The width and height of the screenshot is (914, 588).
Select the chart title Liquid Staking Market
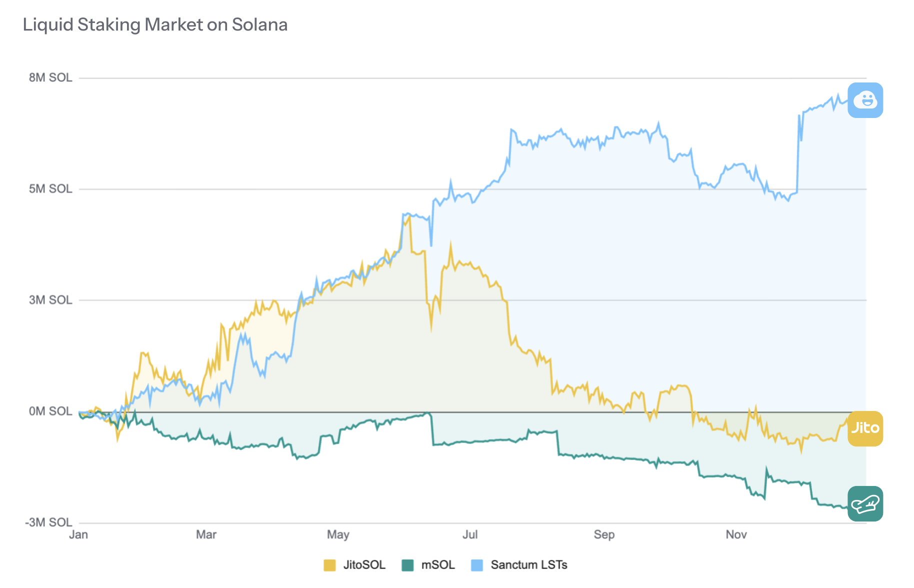pyautogui.click(x=155, y=24)
